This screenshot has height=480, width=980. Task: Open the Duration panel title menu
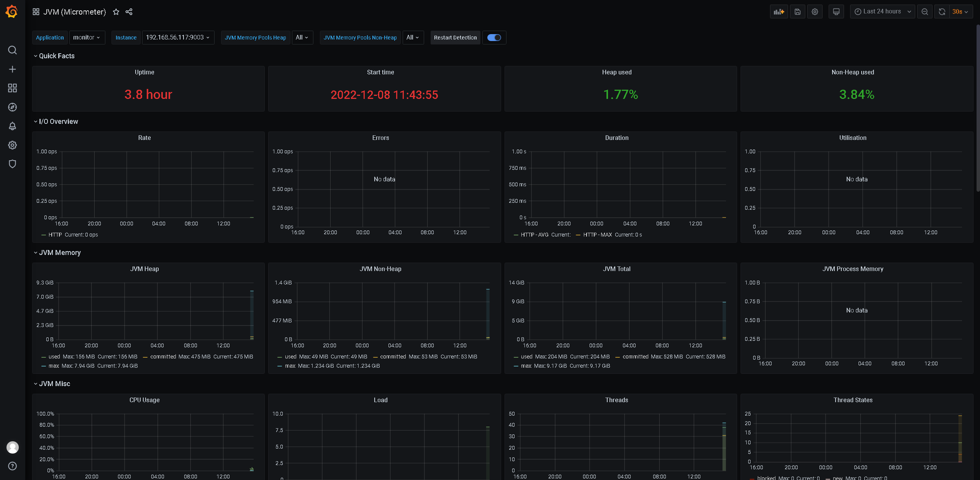tap(617, 138)
